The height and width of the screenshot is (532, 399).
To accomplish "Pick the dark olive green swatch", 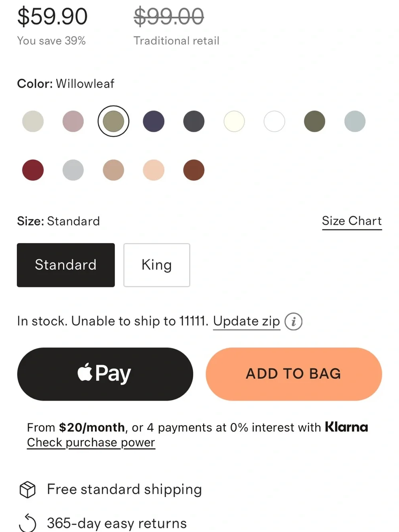I will pos(314,121).
